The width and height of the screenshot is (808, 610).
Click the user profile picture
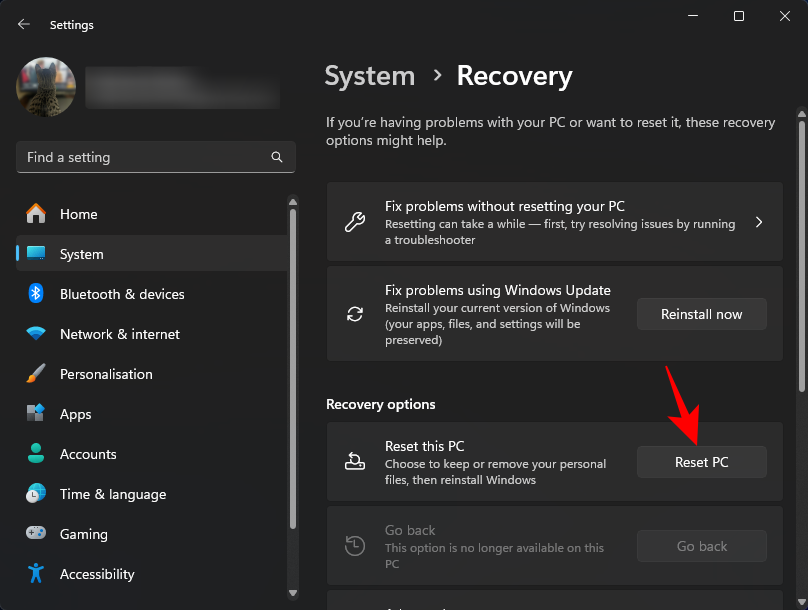pyautogui.click(x=46, y=87)
